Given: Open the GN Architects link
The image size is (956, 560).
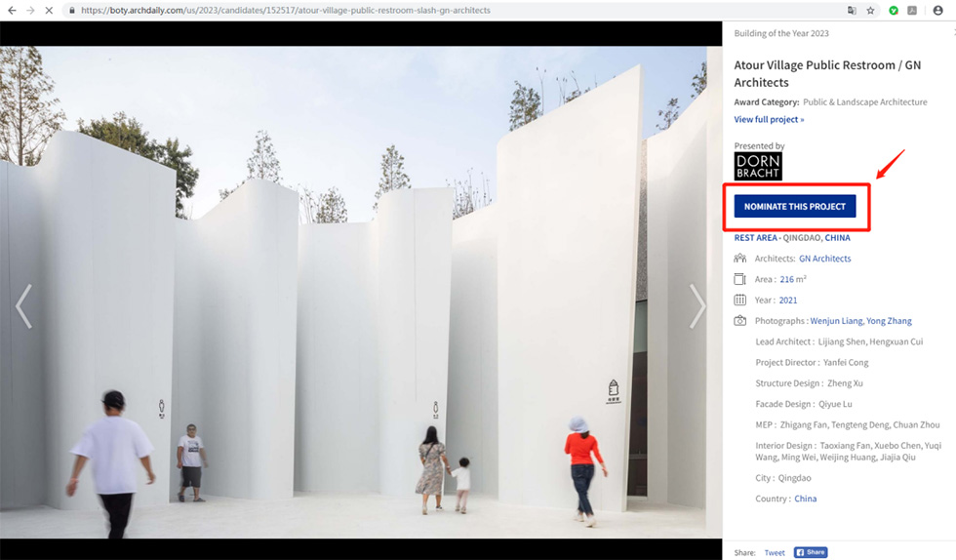Looking at the screenshot, I should coord(824,259).
